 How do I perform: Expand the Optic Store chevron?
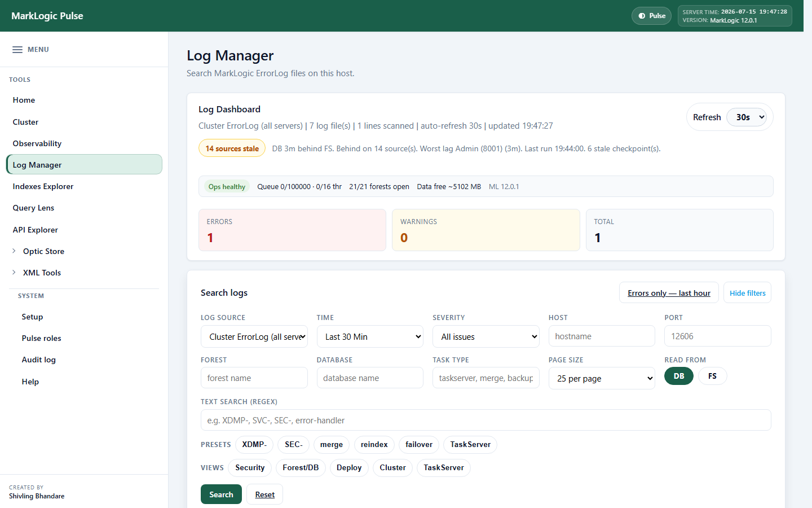pyautogui.click(x=14, y=251)
